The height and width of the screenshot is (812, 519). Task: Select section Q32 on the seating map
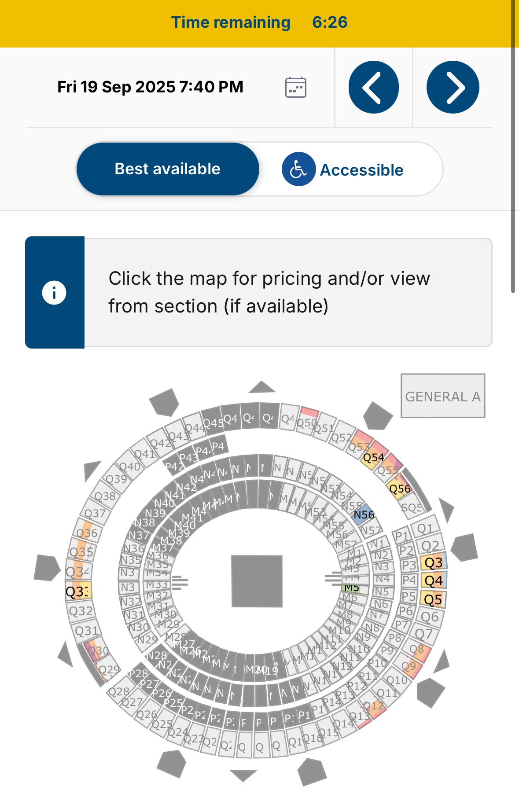81,611
